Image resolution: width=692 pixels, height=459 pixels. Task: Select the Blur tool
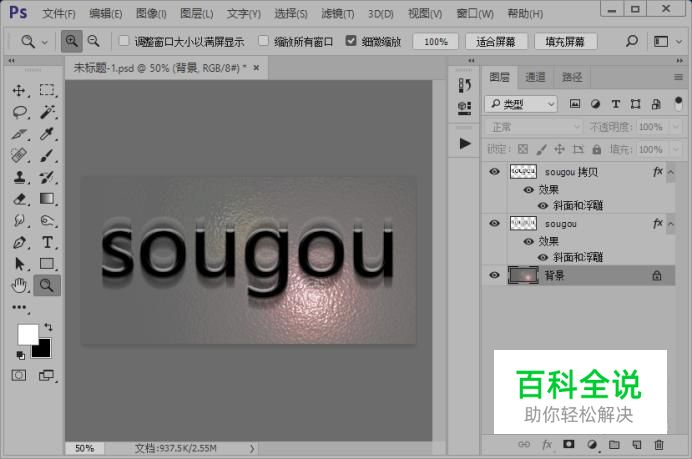19,220
